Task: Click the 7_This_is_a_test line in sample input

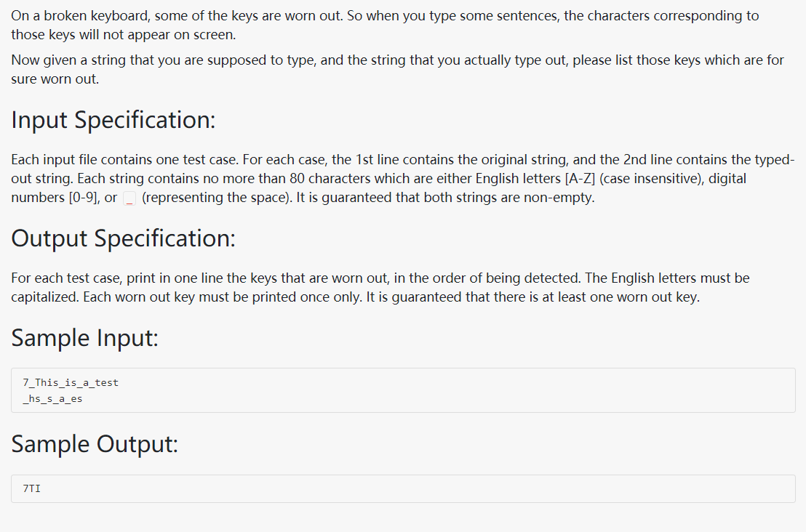Action: tap(71, 382)
